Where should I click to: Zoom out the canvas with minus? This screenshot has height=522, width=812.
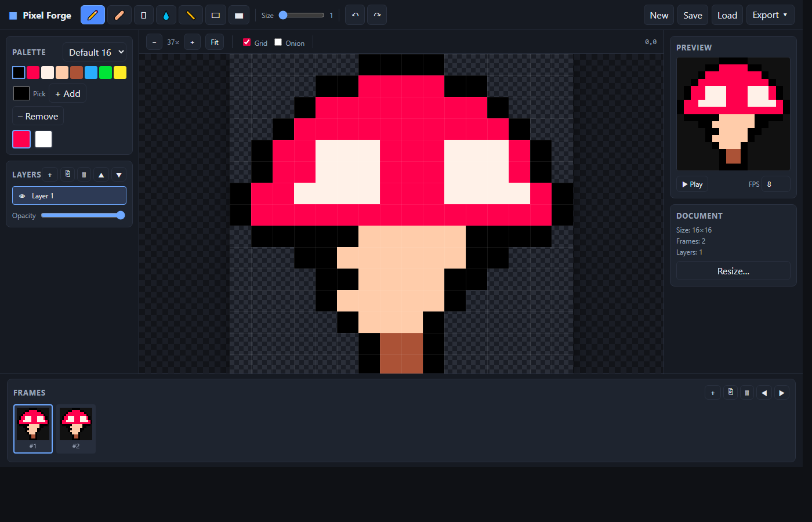point(154,42)
